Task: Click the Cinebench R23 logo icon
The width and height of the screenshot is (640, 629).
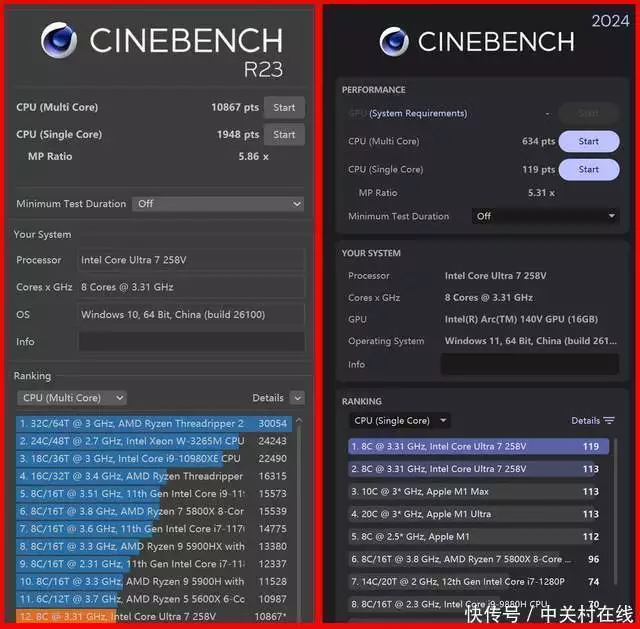Action: [59, 40]
